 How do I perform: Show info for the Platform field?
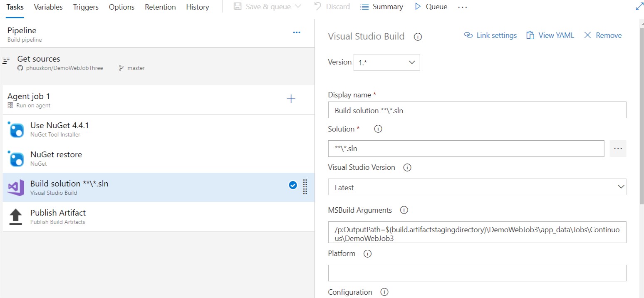pyautogui.click(x=367, y=253)
